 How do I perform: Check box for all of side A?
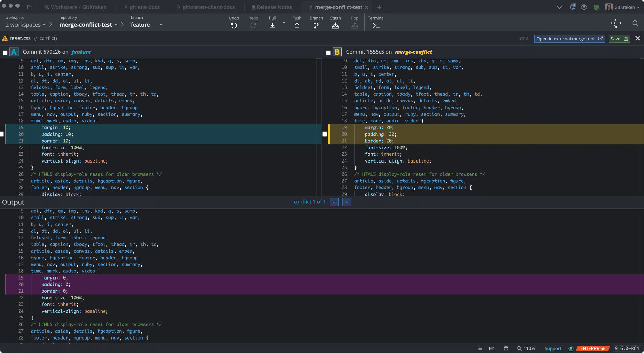[x=5, y=53]
